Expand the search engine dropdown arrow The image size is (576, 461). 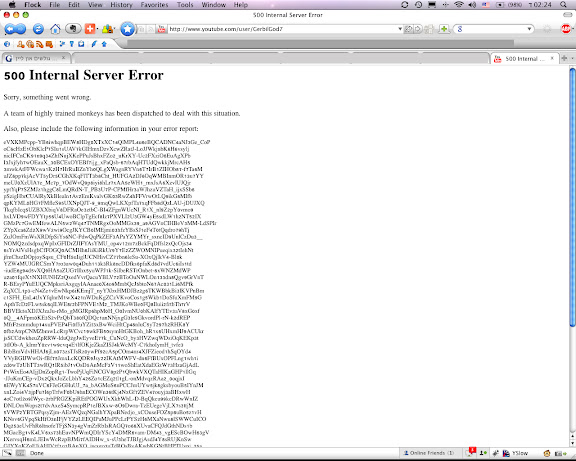coord(529,29)
